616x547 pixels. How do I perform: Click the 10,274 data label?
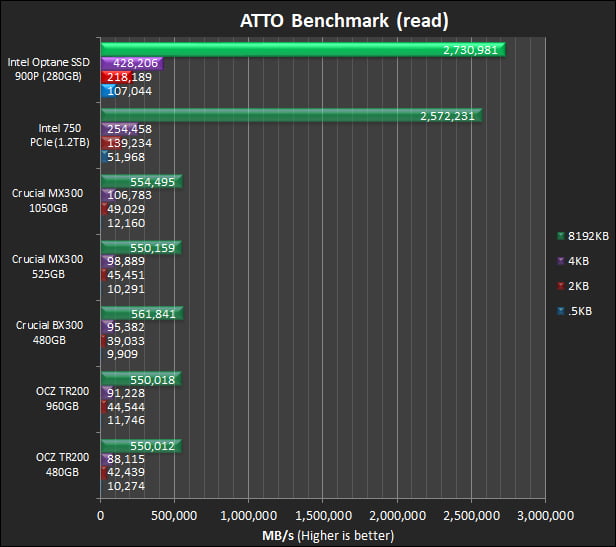tap(126, 486)
